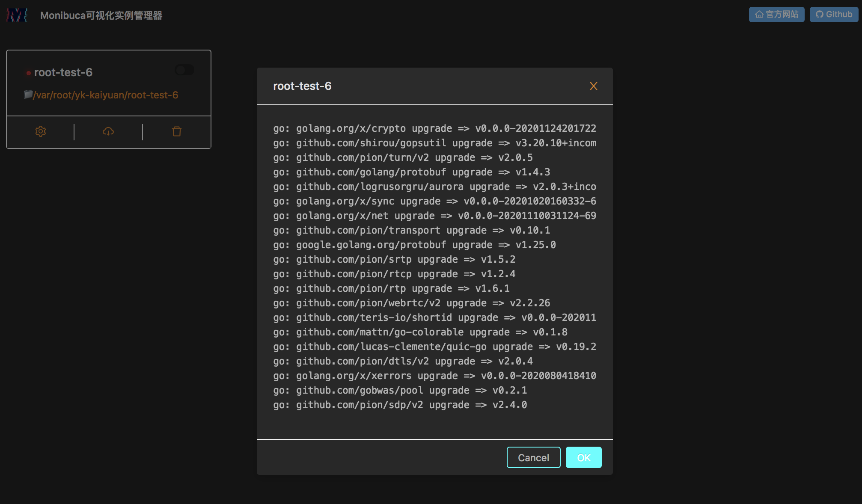The width and height of the screenshot is (862, 504).
Task: Click the root-test-6 name on instance card
Action: tap(63, 72)
